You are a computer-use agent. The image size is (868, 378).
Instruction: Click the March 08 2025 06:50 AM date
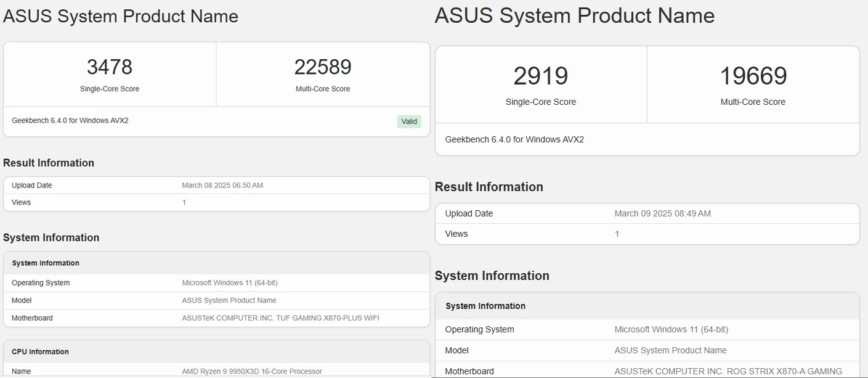[222, 185]
